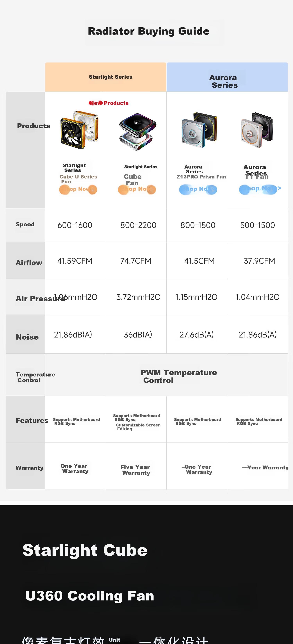This screenshot has height=644, width=293.
Task: Click the New Products red label
Action: coord(108,103)
